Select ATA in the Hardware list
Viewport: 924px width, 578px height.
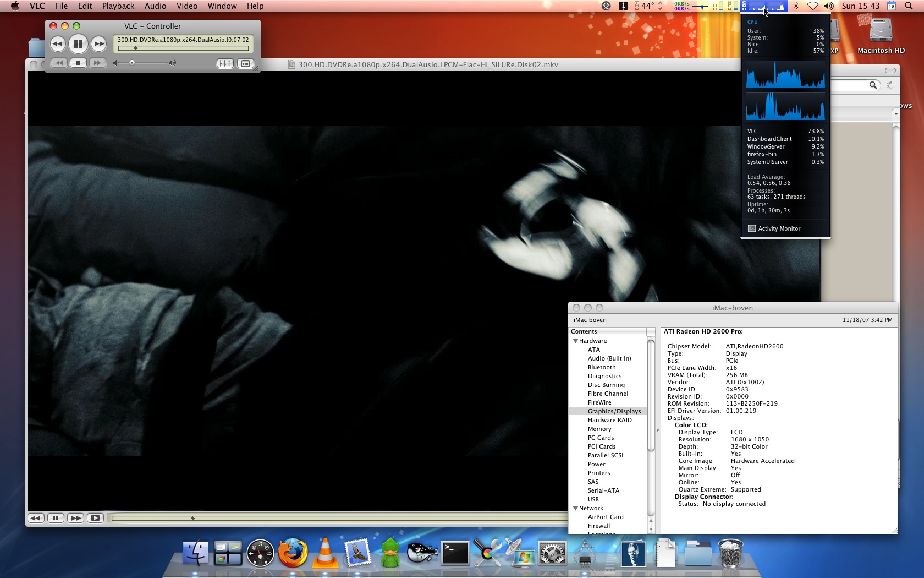pyautogui.click(x=594, y=350)
